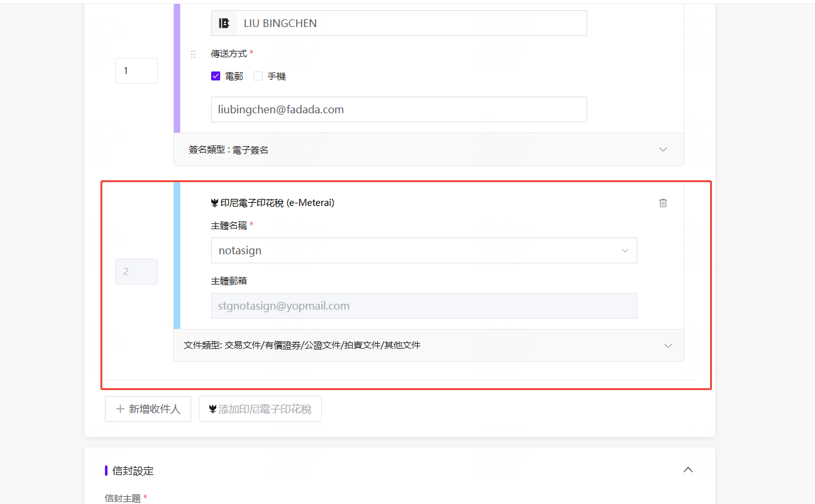Click the liubingchen@fadada.com email field
The height and width of the screenshot is (504, 815).
(399, 109)
